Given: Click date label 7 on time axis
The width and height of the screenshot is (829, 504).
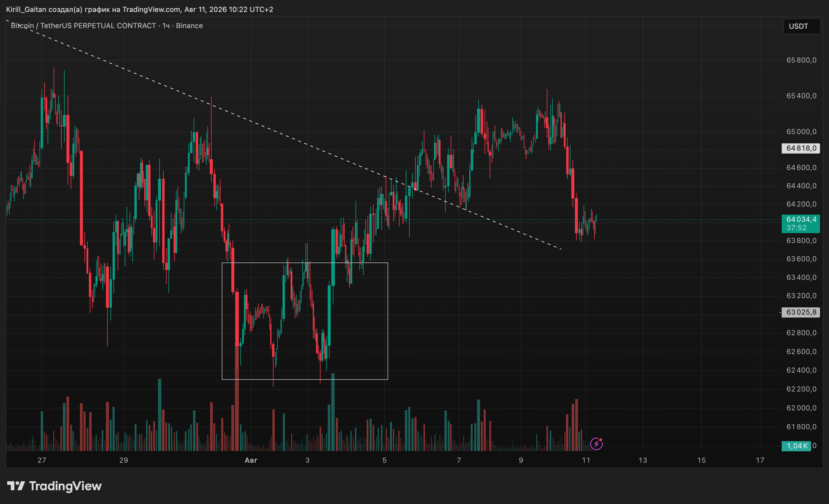Looking at the screenshot, I should 458,460.
